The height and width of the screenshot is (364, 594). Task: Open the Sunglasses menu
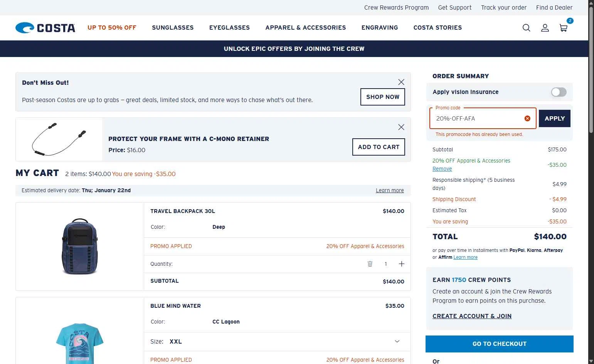[x=173, y=28]
